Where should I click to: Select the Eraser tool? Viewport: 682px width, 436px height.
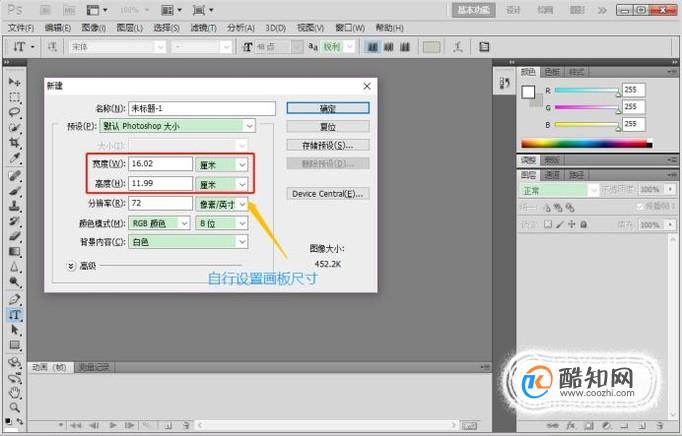(14, 236)
